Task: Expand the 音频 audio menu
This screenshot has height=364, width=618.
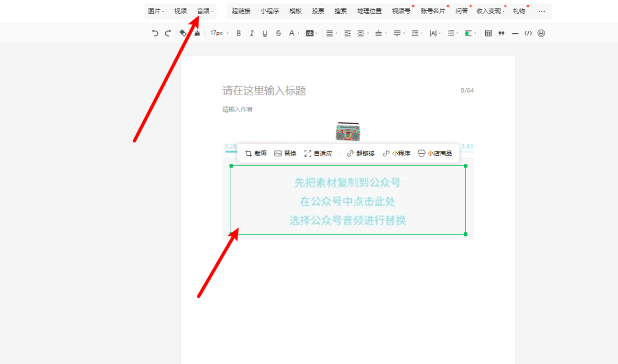Action: click(x=204, y=11)
